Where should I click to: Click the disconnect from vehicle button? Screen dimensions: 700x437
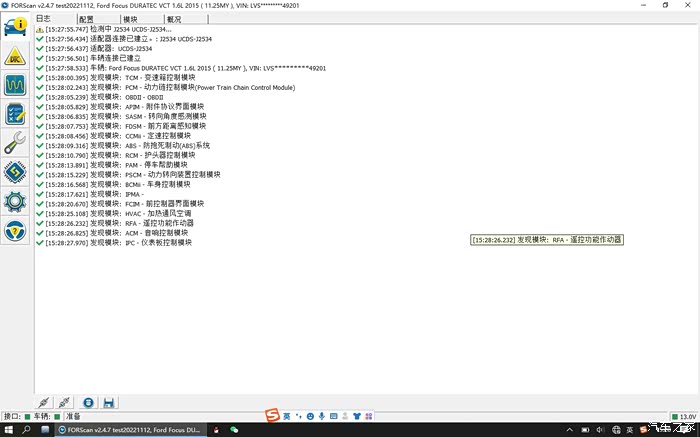pyautogui.click(x=64, y=402)
